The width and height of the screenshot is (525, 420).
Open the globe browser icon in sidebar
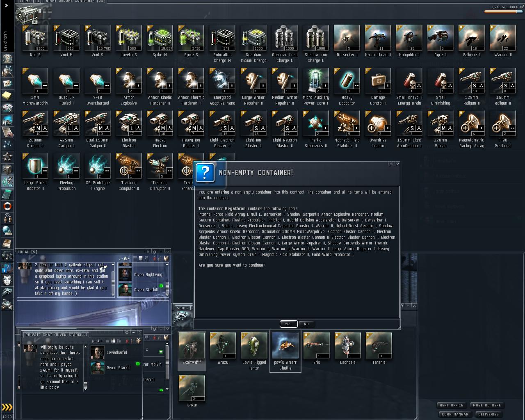7,230
